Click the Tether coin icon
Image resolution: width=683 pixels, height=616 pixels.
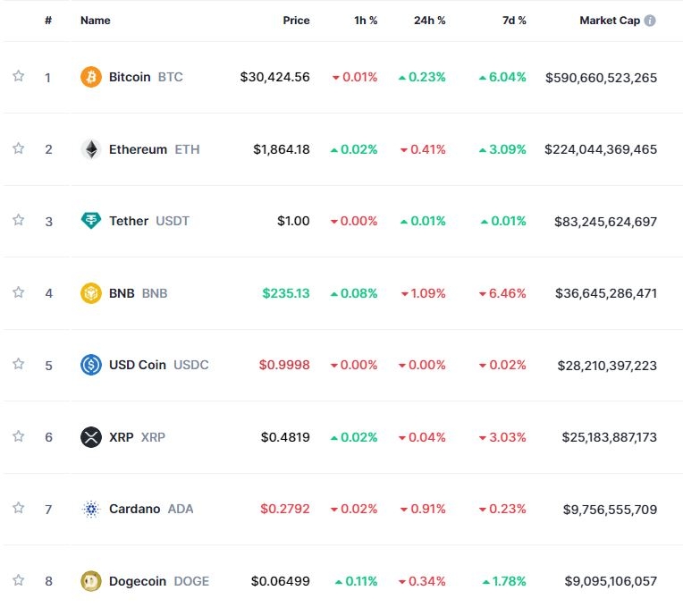pos(91,221)
